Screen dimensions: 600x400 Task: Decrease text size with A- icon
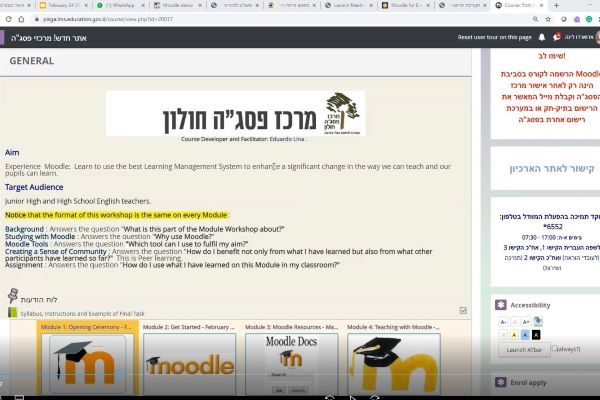pos(503,322)
